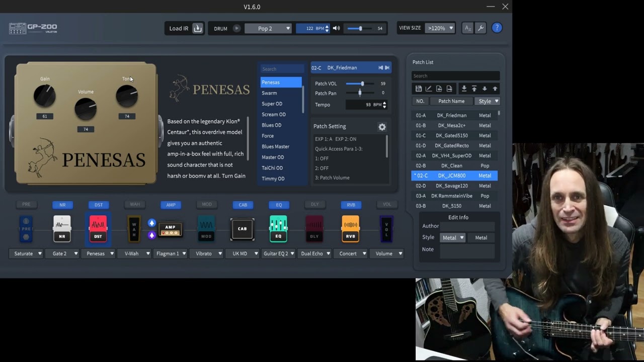This screenshot has height=362, width=644.
Task: Select the AMP head icon in chain
Action: coord(170,229)
